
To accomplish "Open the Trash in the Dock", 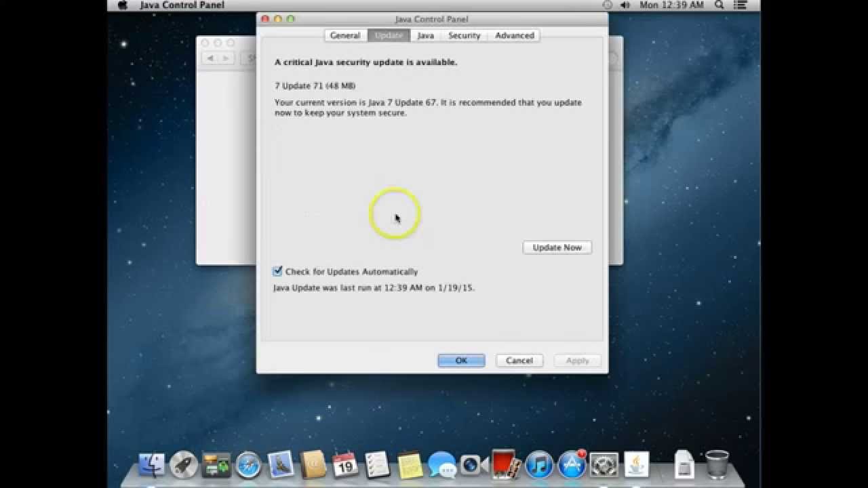I will click(x=717, y=465).
